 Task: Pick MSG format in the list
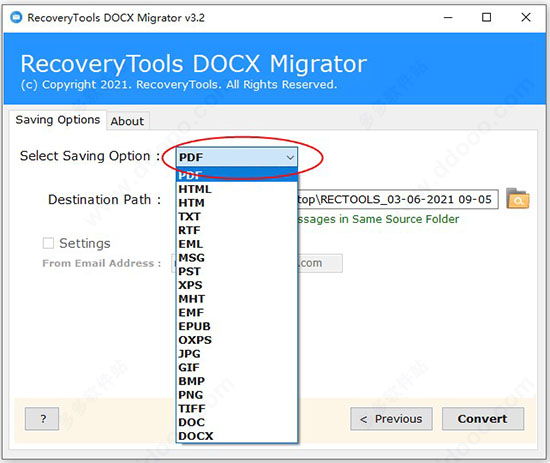pos(237,257)
